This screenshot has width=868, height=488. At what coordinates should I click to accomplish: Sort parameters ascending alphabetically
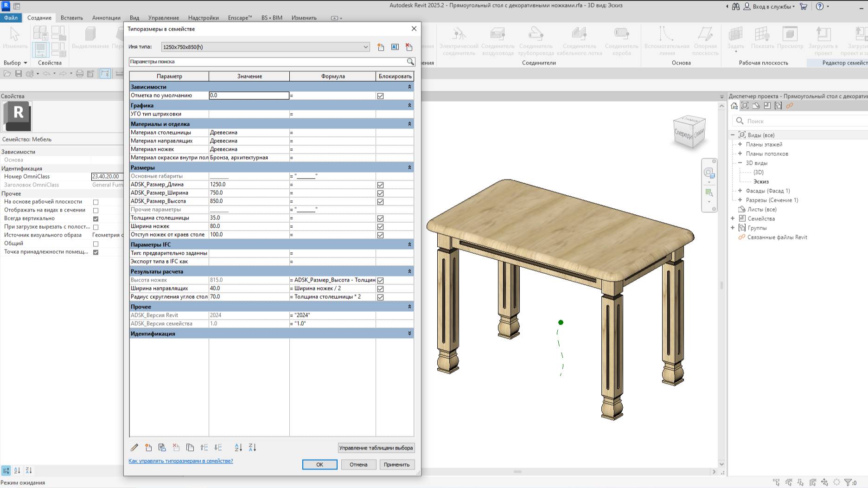[x=238, y=447]
